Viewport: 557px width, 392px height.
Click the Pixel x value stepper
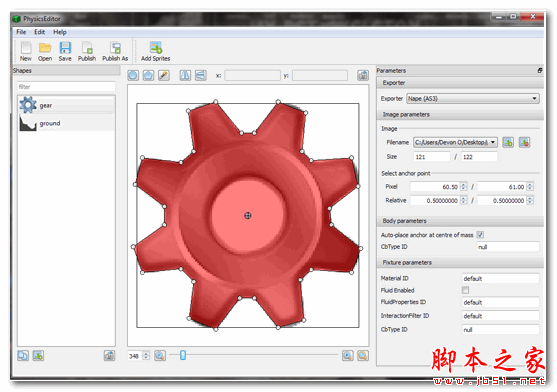(464, 186)
